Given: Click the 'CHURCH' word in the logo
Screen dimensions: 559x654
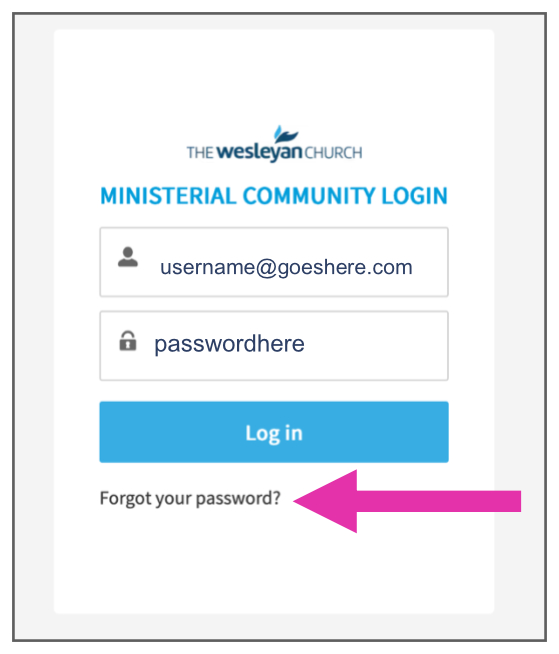Looking at the screenshot, I should [333, 153].
